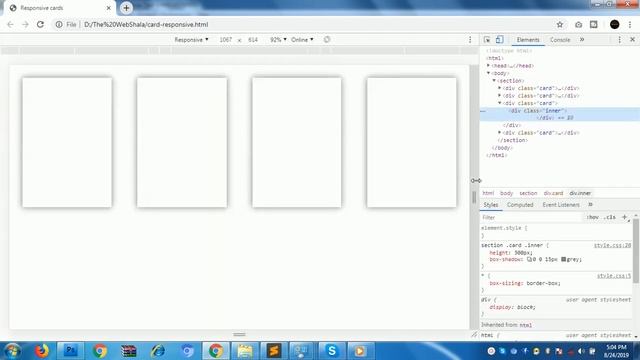Image resolution: width=640 pixels, height=360 pixels.
Task: Open Skype from the taskbar
Action: pyautogui.click(x=331, y=351)
